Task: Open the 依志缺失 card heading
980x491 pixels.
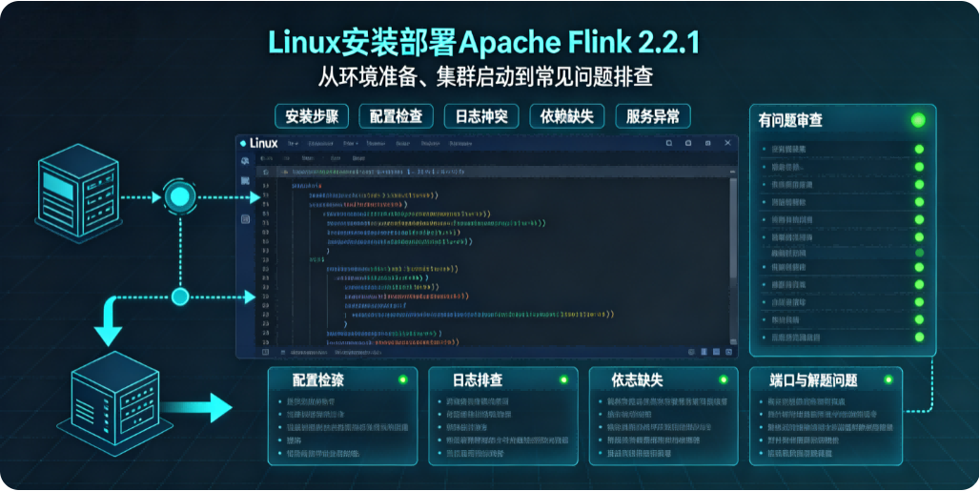Action: click(638, 380)
